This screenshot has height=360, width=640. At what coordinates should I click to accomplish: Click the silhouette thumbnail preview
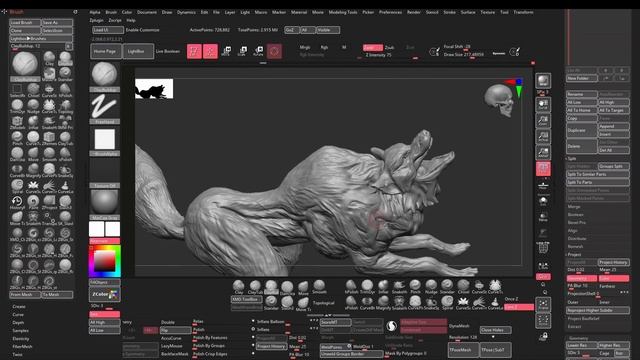click(x=154, y=89)
